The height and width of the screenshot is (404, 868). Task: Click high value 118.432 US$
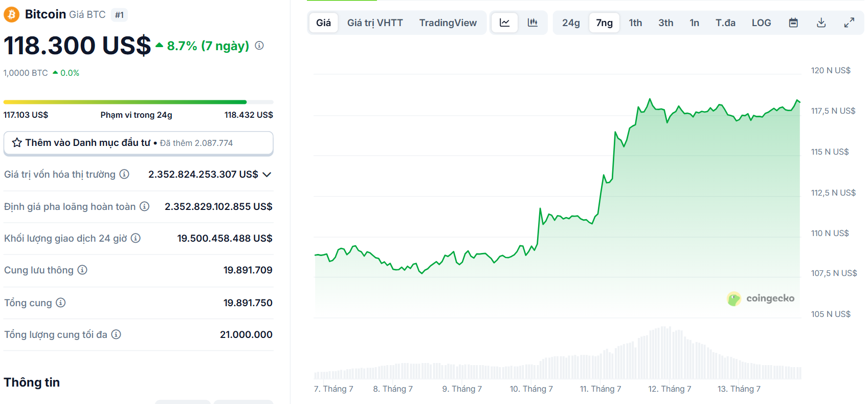point(249,115)
